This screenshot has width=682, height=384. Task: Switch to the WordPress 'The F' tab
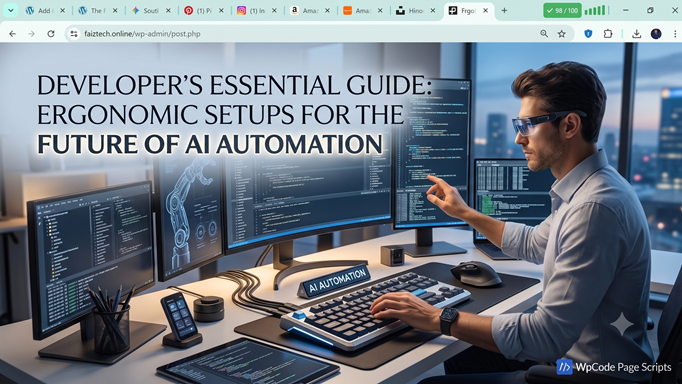tap(92, 10)
